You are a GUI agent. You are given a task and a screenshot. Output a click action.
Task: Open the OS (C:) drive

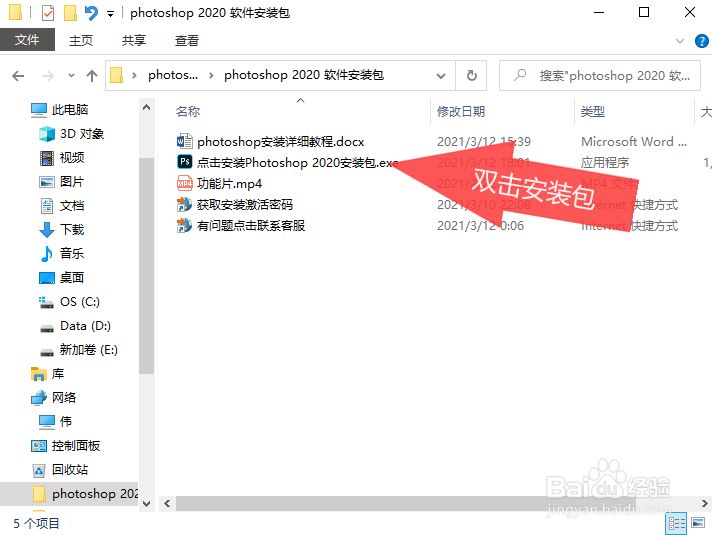[x=79, y=302]
